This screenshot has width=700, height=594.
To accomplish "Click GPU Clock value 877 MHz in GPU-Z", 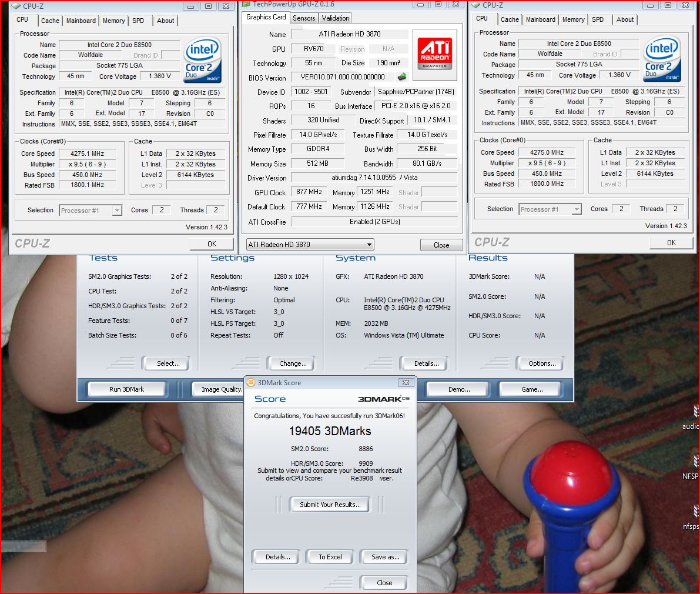I will (309, 192).
